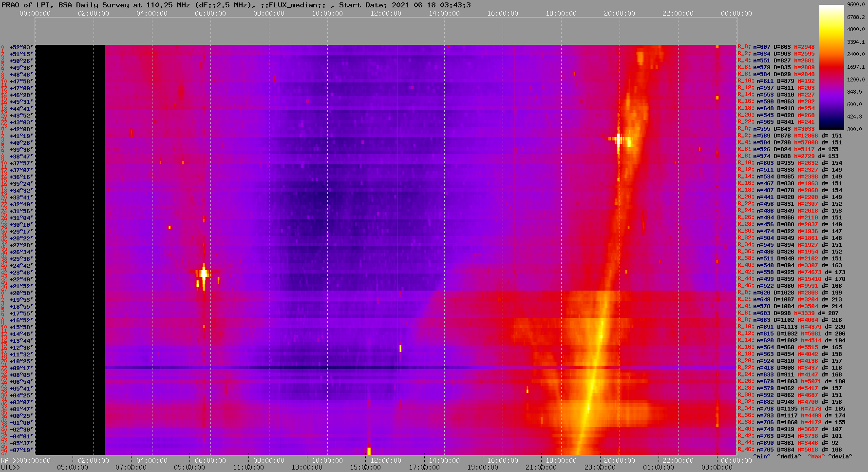Click the 300.0 minimum color scale value
The image size is (868, 472).
(x=854, y=129)
